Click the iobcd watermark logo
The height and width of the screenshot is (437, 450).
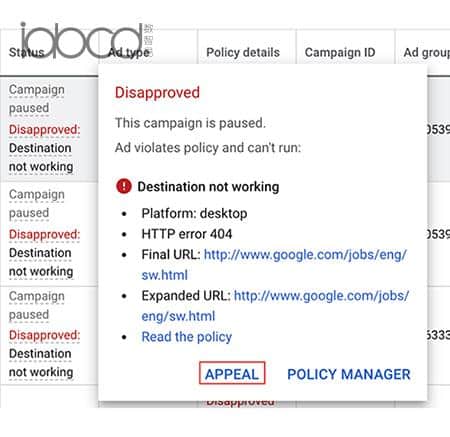pos(86,40)
